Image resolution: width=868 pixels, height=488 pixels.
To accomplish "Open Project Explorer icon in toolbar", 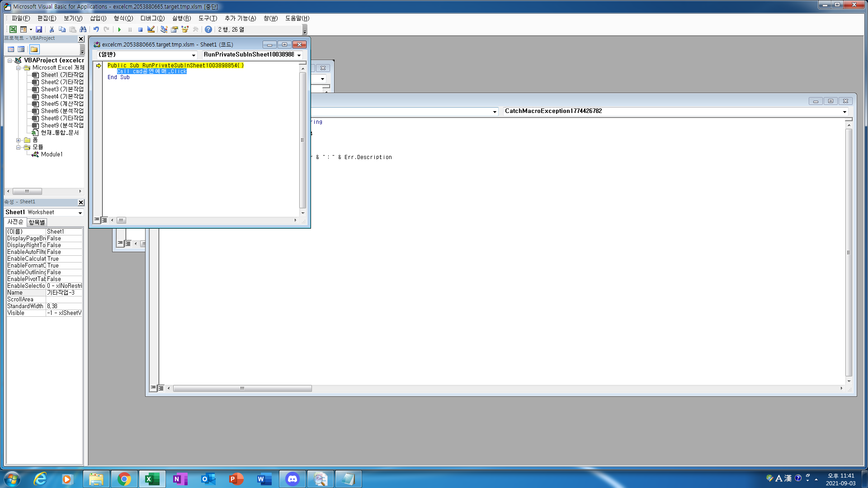I will (164, 29).
